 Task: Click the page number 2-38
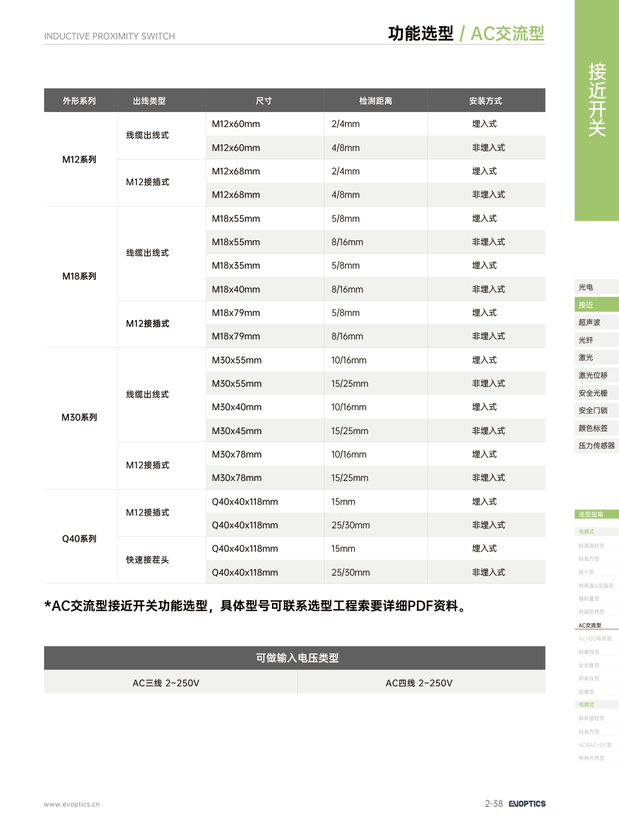point(494,803)
